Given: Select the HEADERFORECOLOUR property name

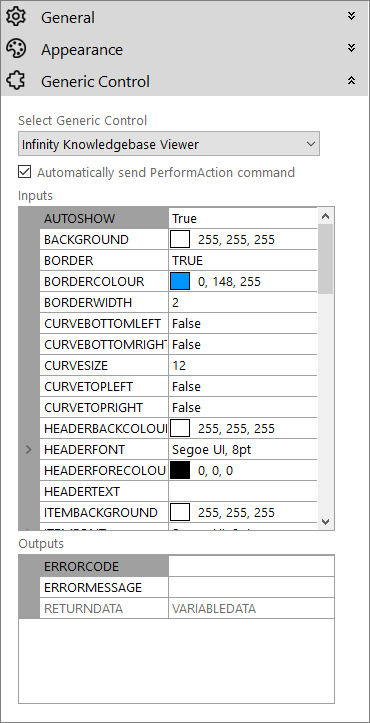Looking at the screenshot, I should (x=104, y=471).
